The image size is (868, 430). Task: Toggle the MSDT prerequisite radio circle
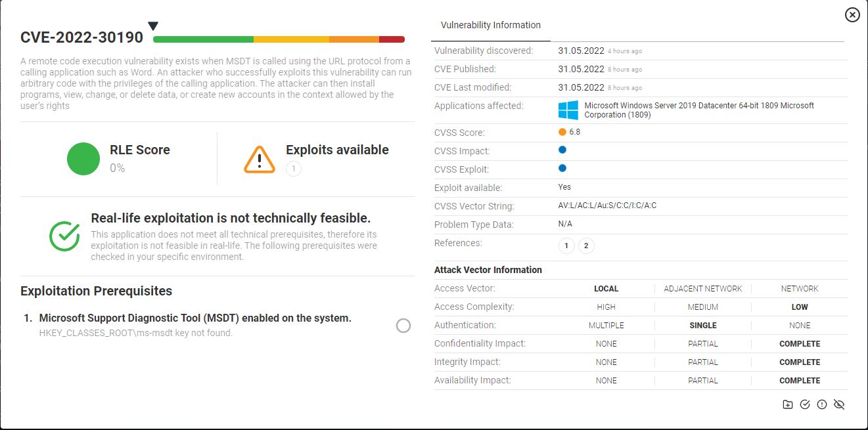tap(403, 326)
